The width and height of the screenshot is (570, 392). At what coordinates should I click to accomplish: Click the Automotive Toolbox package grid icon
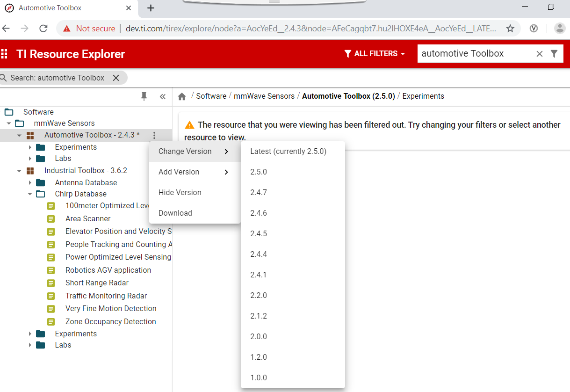point(30,135)
